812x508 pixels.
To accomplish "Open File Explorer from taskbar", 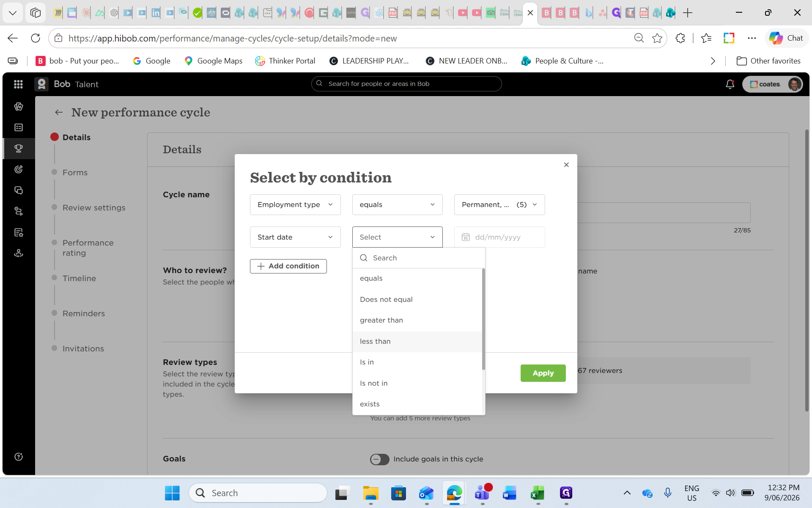I will click(370, 493).
